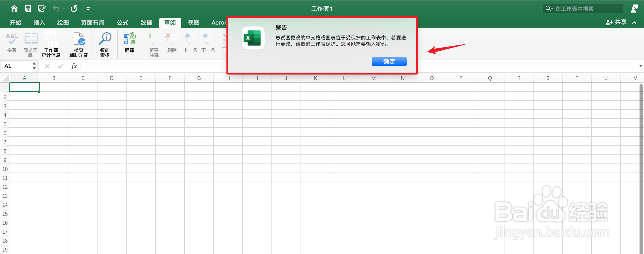
Task: Open the 页面布局 tab
Action: [x=93, y=23]
